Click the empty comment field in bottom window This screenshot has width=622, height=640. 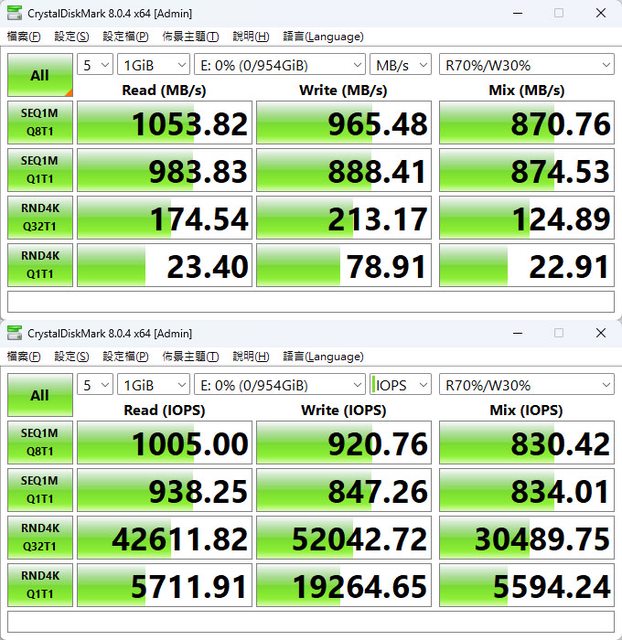point(311,622)
